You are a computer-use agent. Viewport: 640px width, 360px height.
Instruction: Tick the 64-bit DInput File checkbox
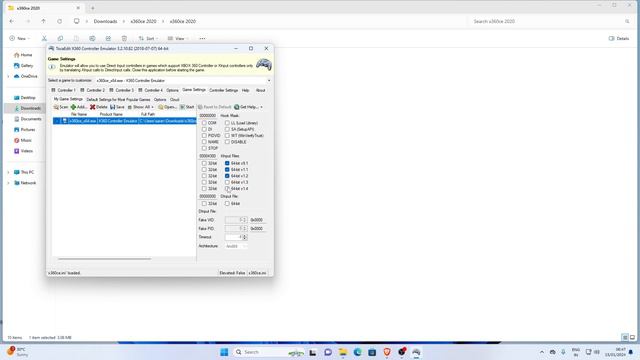point(227,203)
